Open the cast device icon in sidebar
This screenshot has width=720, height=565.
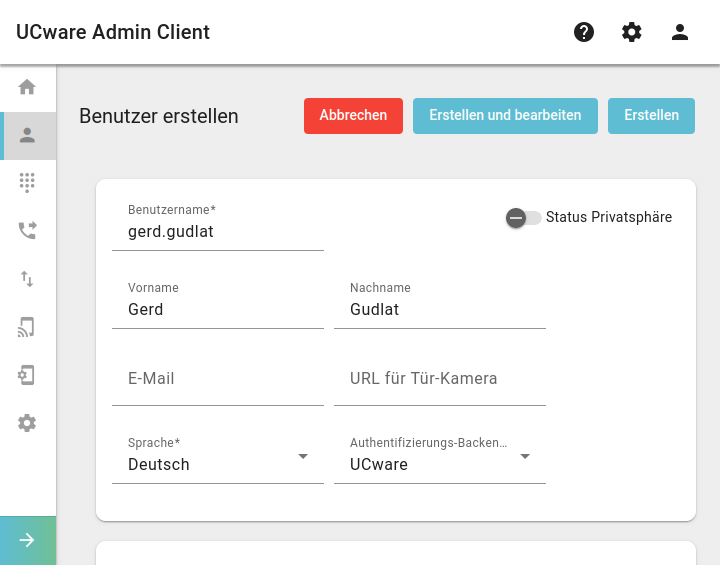click(x=27, y=327)
